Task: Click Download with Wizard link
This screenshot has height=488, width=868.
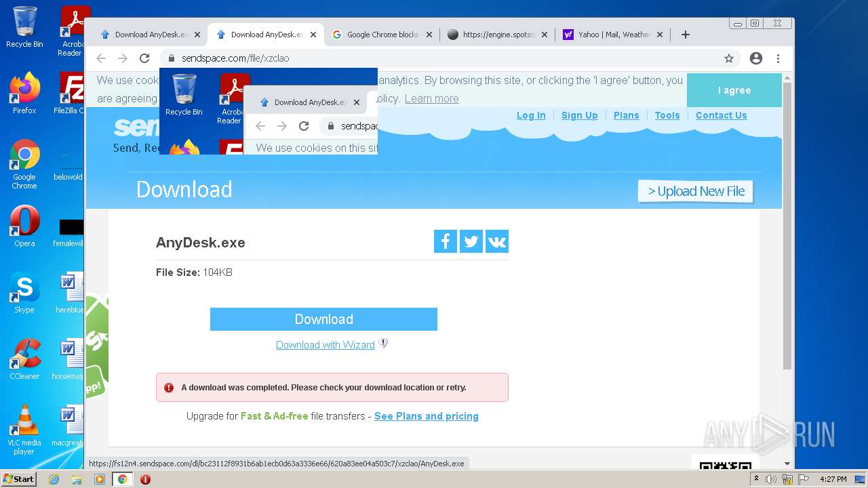Action: (325, 345)
